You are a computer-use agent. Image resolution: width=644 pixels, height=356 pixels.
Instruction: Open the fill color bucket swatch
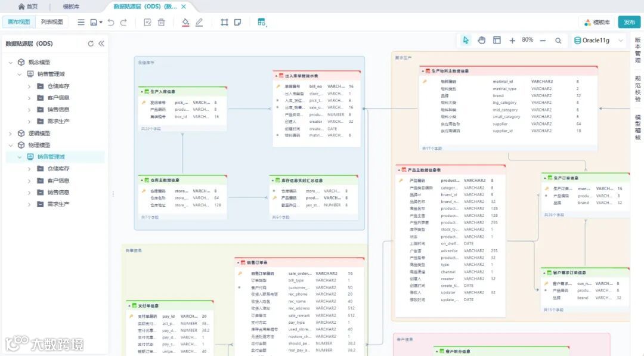[185, 23]
